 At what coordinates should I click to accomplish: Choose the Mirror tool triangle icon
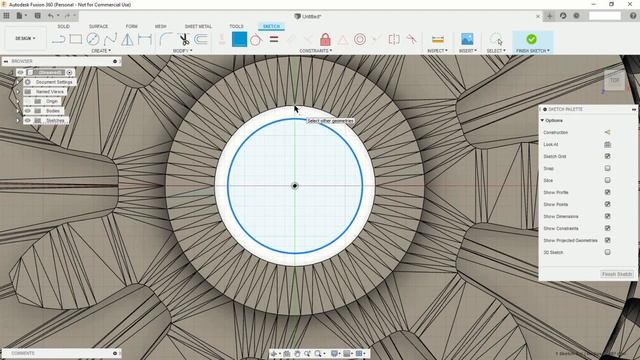click(x=127, y=39)
